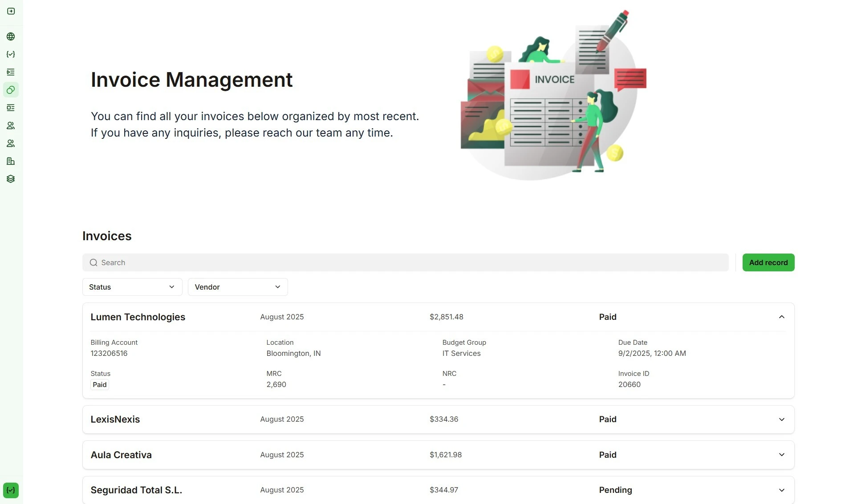
Task: Open the layout list sidebar icon
Action: [11, 108]
